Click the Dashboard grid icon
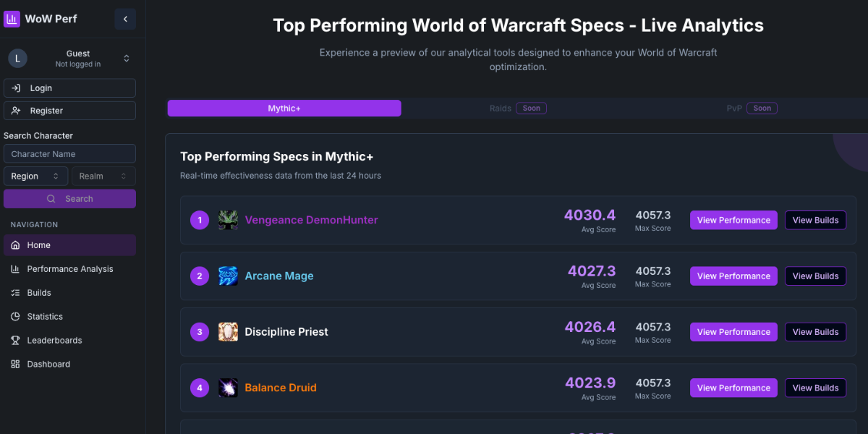Viewport: 868px width, 434px height. (14, 364)
